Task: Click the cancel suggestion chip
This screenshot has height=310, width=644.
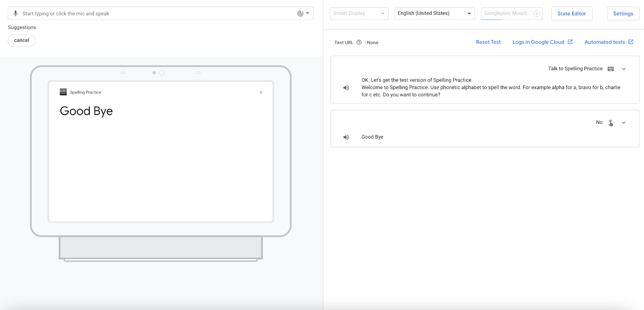Action: click(22, 40)
